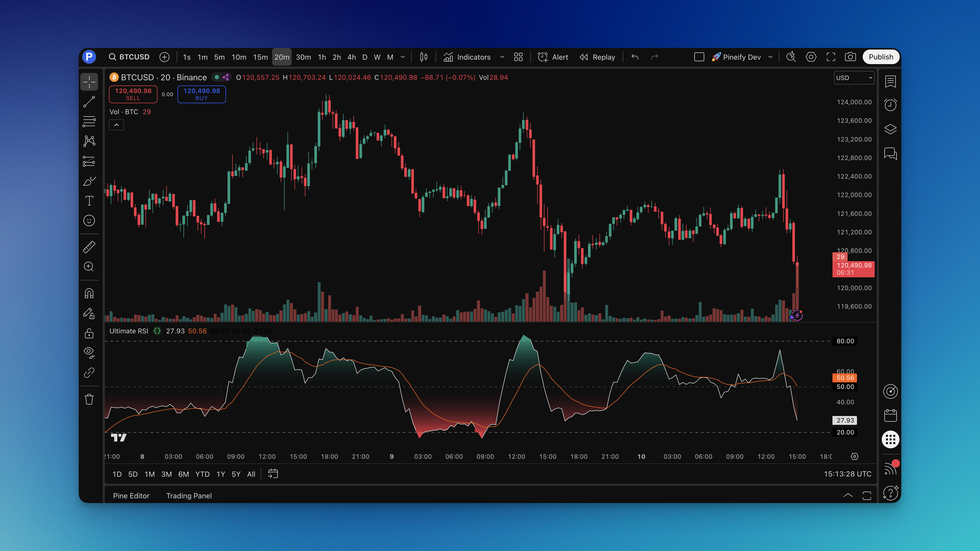Screen dimensions: 980x551
Task: Toggle lock all drawing tools
Action: (89, 333)
